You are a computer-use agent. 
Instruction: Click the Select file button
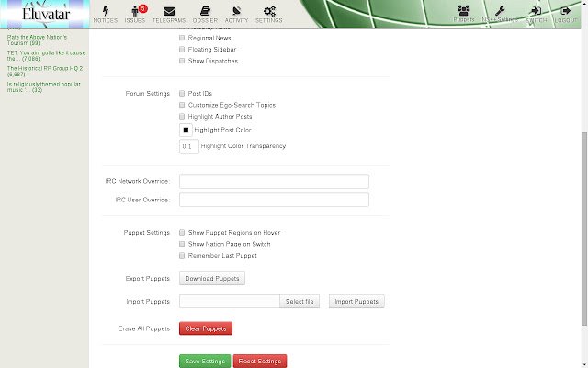click(300, 301)
